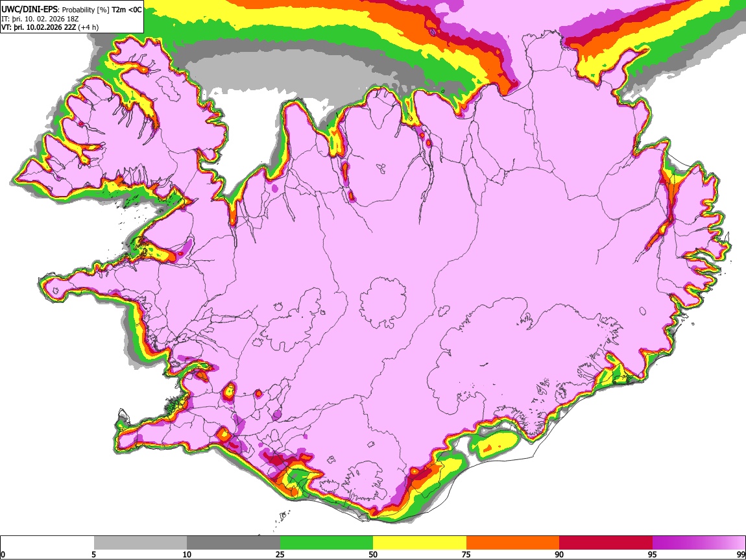Click the legend tick label '0'

[x=3, y=555]
